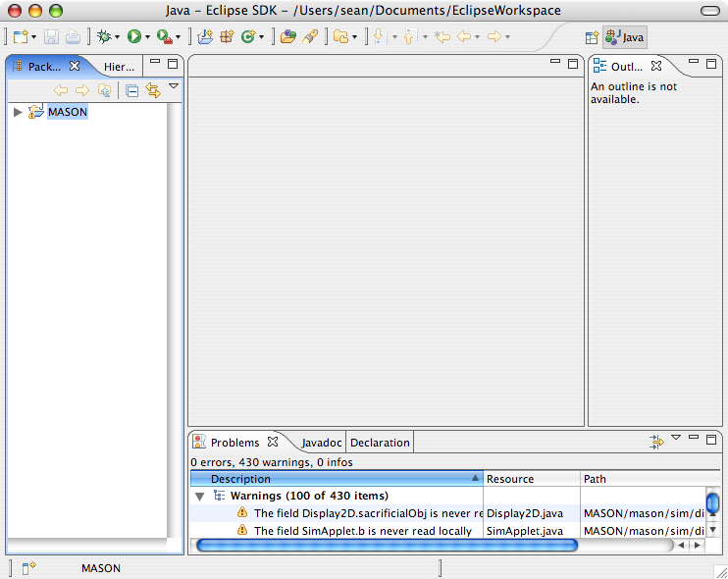Screen dimensions: 728x579
Task: Open the Package Explorer view menu dropdown
Action: click(x=174, y=86)
